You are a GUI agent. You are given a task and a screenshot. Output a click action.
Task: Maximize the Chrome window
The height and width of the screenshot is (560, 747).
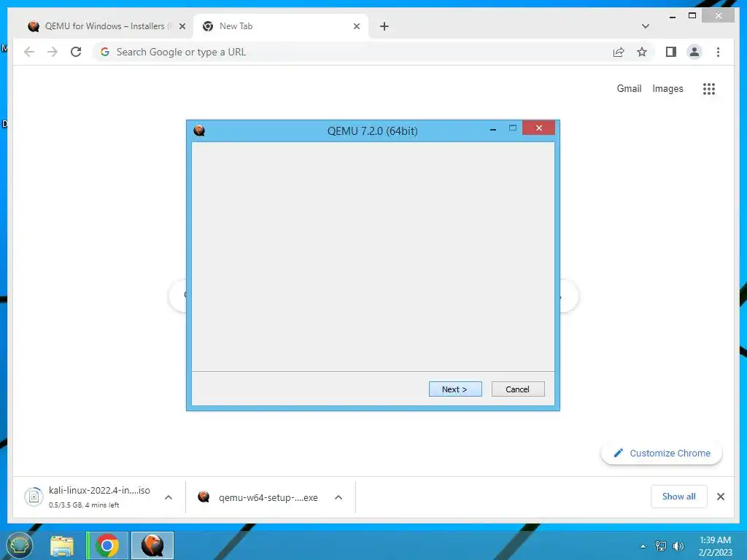coord(692,16)
